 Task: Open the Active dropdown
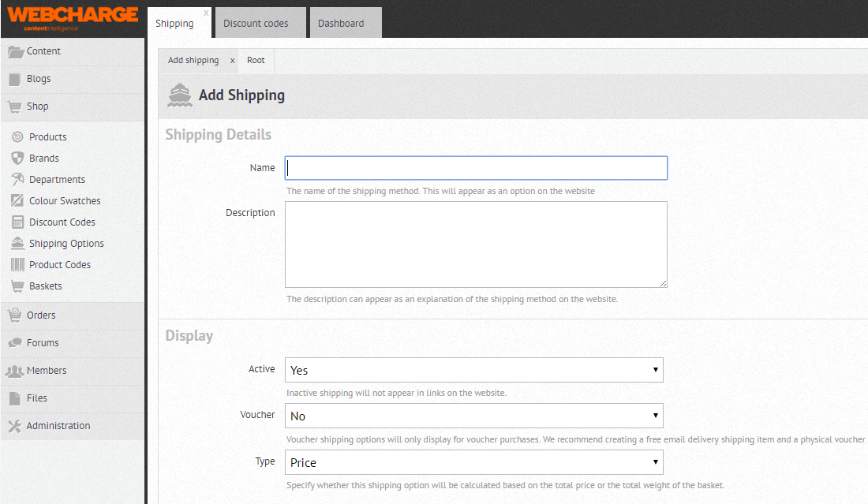click(473, 370)
